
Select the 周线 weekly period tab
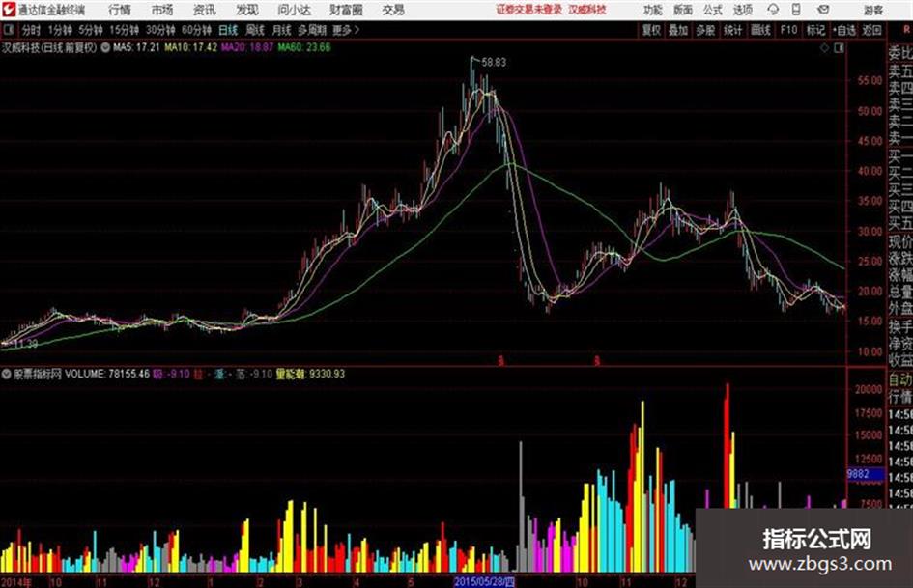pyautogui.click(x=255, y=30)
